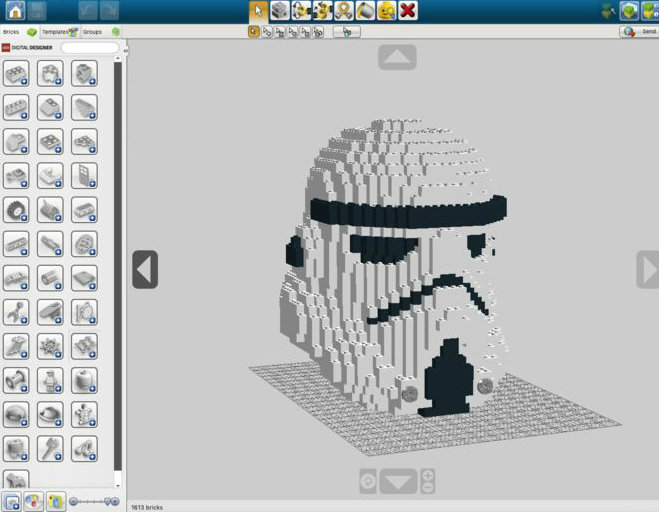Open the axles category
The height and width of the screenshot is (512, 659).
coord(50,244)
